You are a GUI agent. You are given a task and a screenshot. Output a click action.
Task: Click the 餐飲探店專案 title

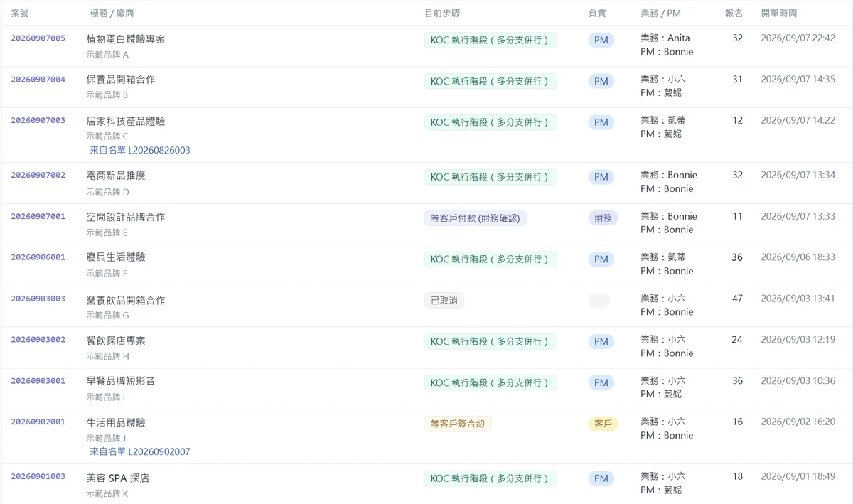(x=116, y=341)
